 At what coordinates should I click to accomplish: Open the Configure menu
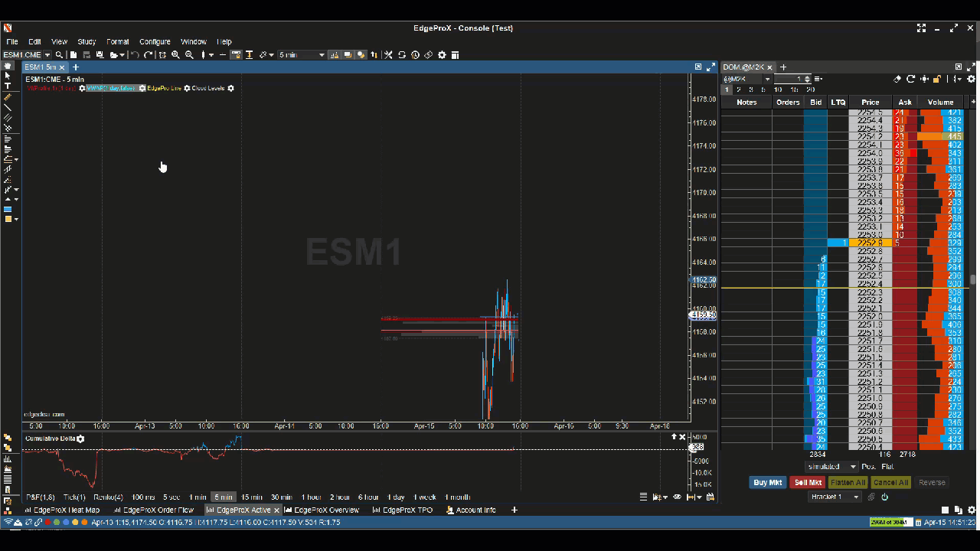click(x=155, y=42)
